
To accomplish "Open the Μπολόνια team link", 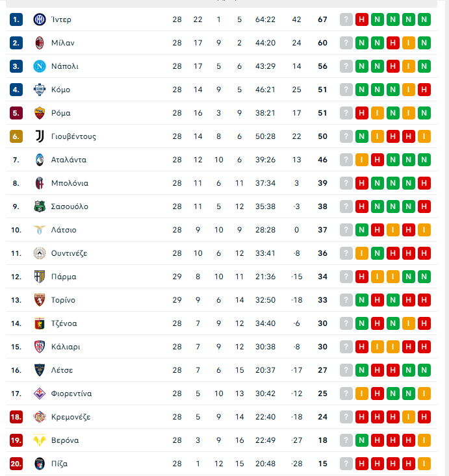I will point(70,183).
